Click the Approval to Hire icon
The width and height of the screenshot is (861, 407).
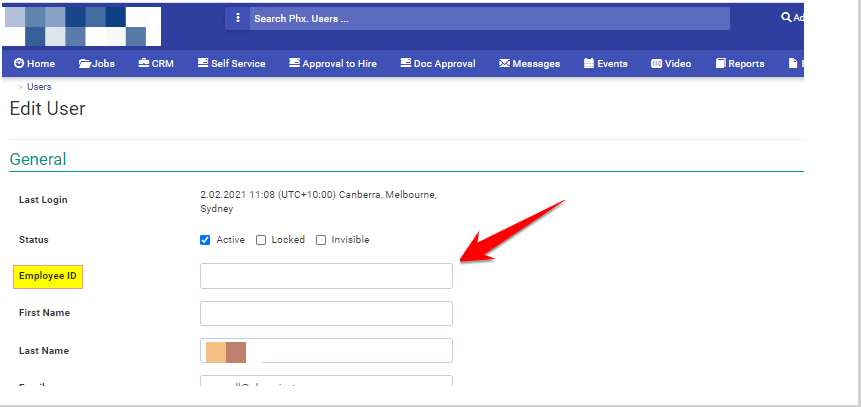click(x=295, y=63)
